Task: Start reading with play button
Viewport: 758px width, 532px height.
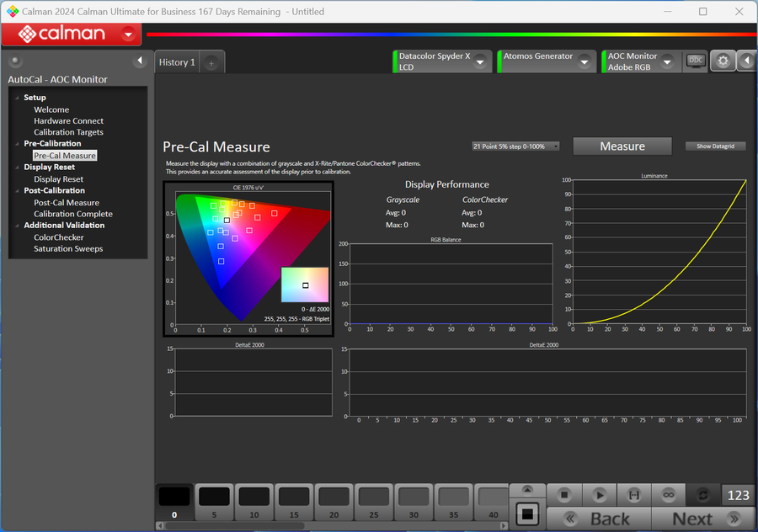Action: [x=600, y=495]
